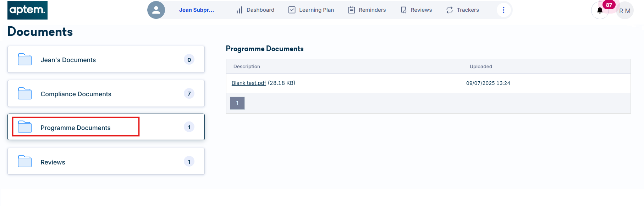
Task: Click the Learning Plan checkbox icon
Action: [x=292, y=10]
